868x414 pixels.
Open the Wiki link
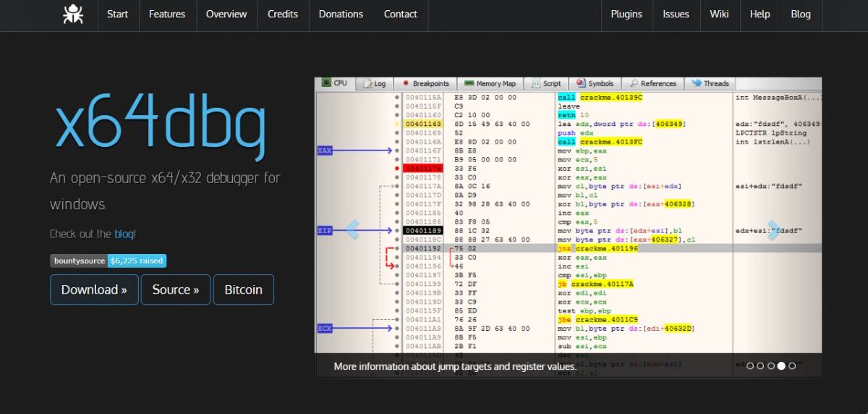click(719, 14)
